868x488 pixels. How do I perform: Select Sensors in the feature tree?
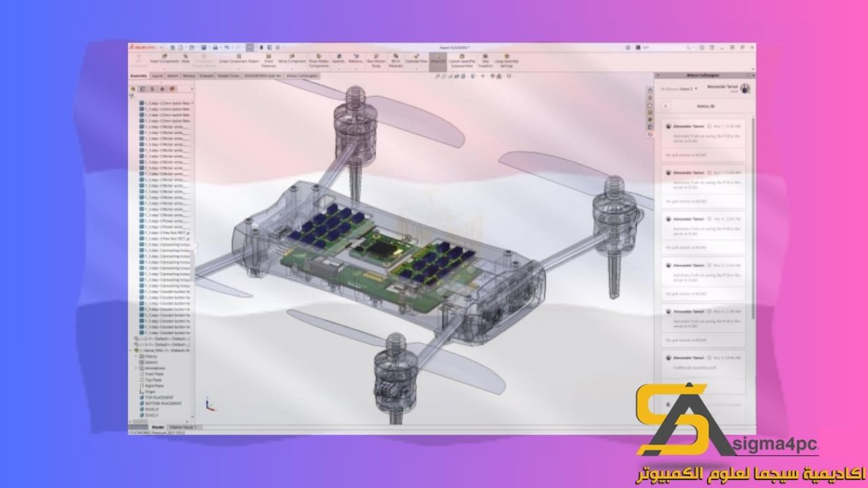(x=147, y=363)
